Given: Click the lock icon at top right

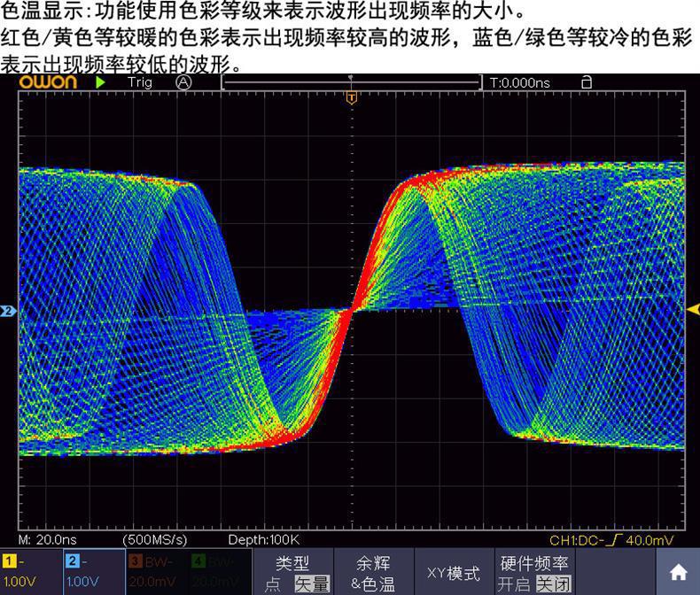Looking at the screenshot, I should pyautogui.click(x=587, y=82).
